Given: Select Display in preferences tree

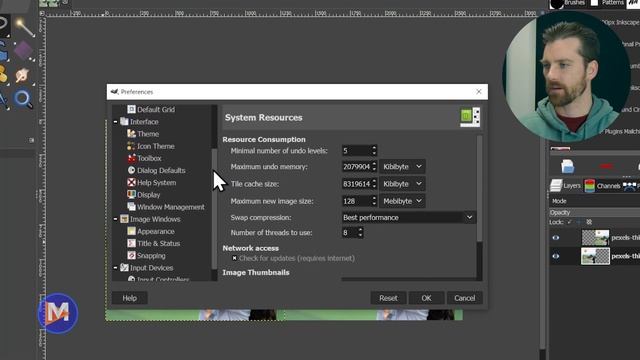Looking at the screenshot, I should coord(149,195).
